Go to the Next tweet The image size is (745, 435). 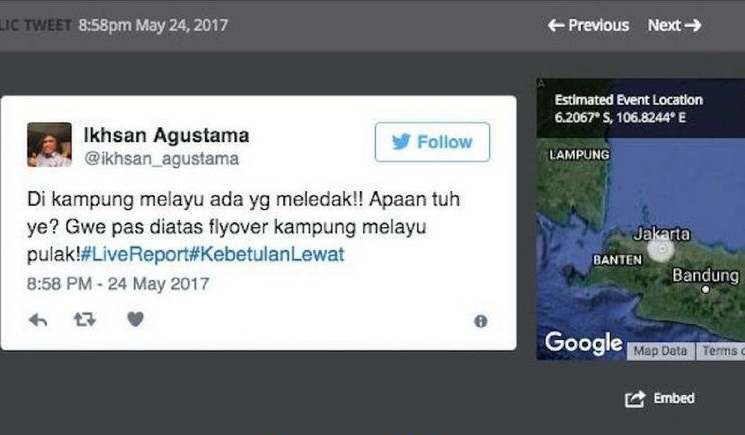[x=675, y=25]
